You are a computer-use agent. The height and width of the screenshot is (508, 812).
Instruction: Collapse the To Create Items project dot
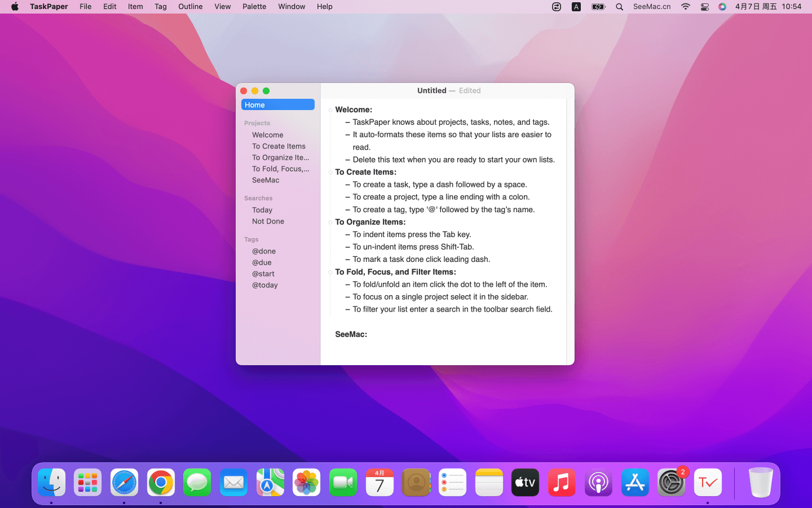click(x=330, y=172)
